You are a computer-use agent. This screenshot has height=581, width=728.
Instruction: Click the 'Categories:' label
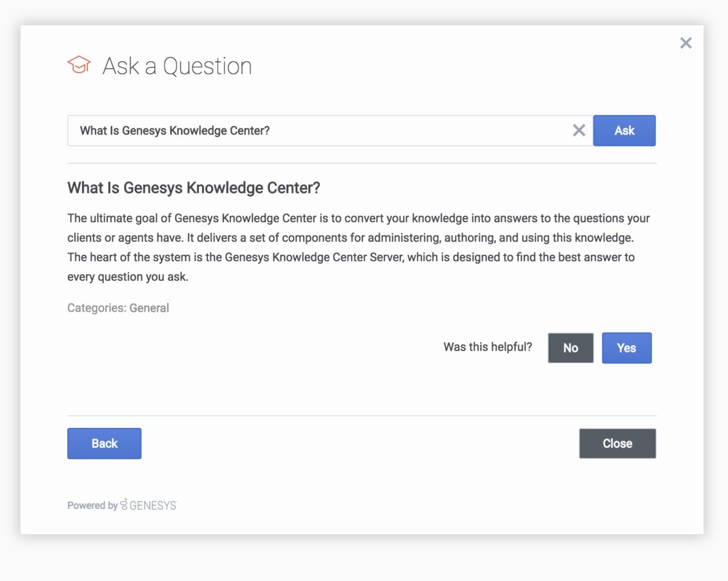point(97,308)
